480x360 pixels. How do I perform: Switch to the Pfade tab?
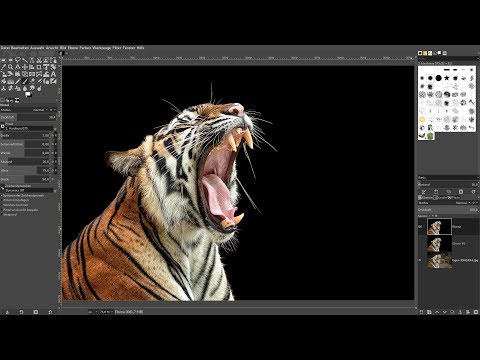click(454, 198)
